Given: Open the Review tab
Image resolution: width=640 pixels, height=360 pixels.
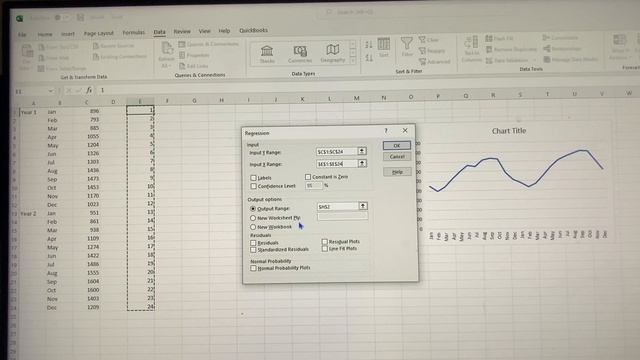Looking at the screenshot, I should pos(182,31).
